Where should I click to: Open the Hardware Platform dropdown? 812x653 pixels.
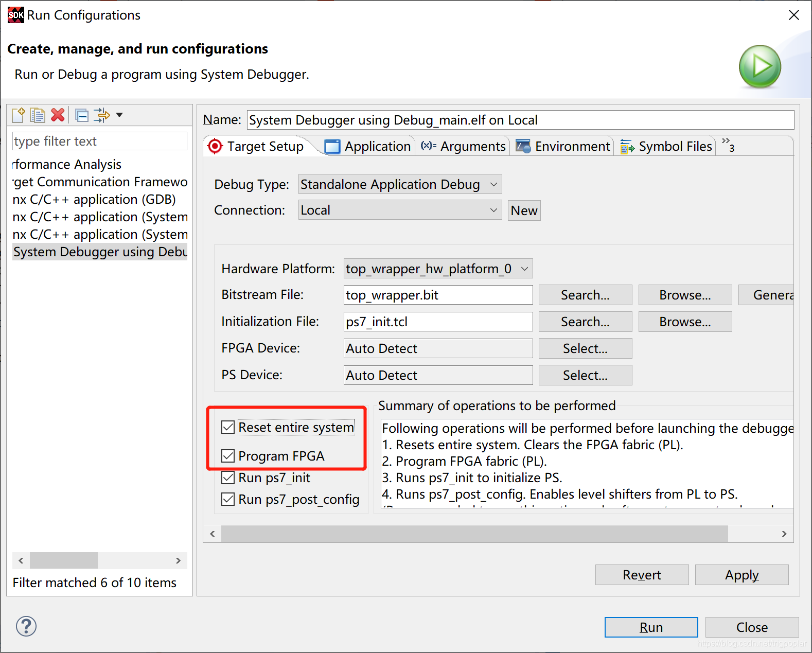[438, 269]
